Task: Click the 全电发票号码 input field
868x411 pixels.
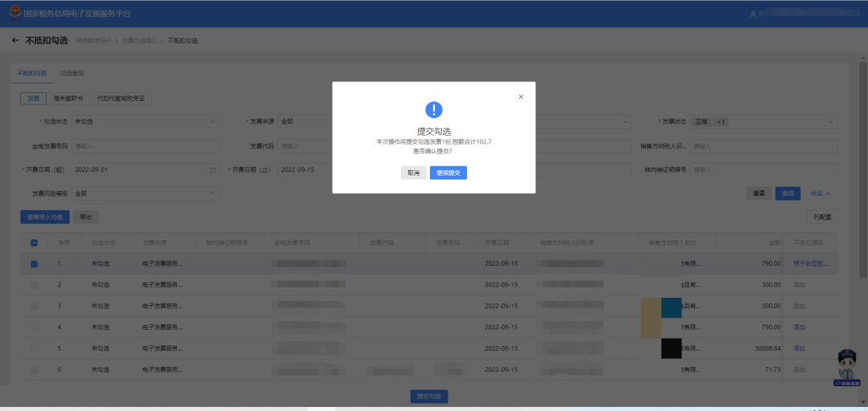Action: pos(145,146)
